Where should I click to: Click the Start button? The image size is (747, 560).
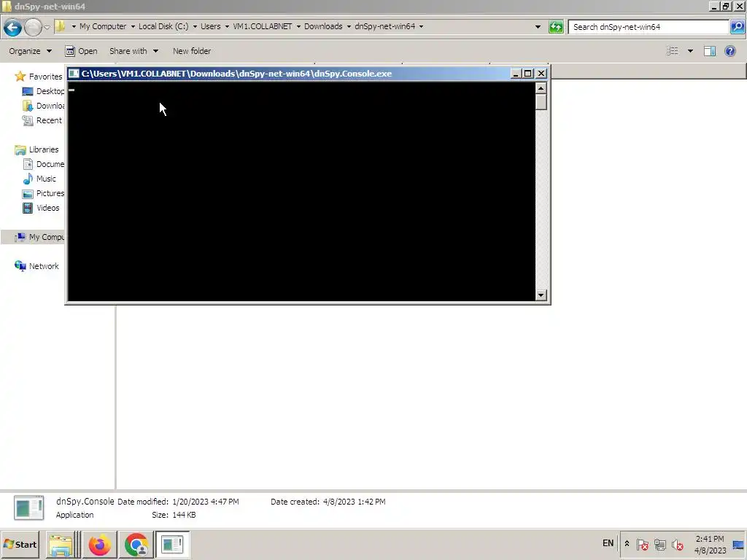pyautogui.click(x=20, y=544)
